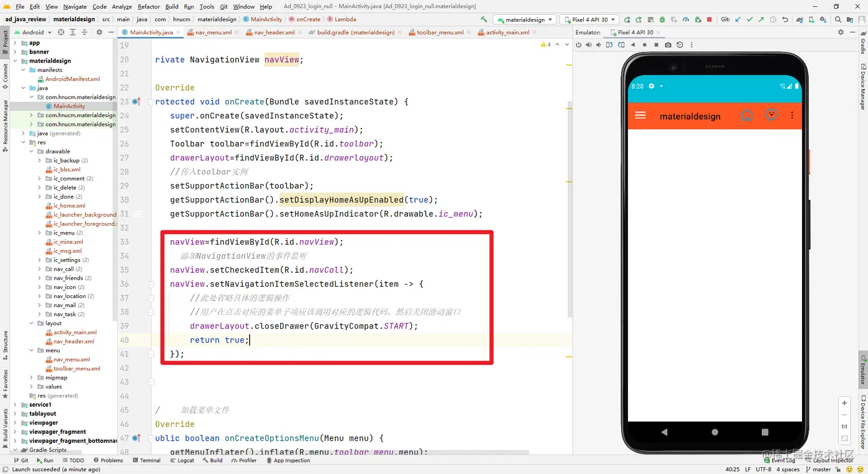Open the Terminal tool window
This screenshot has height=474, width=868.
pyautogui.click(x=146, y=460)
